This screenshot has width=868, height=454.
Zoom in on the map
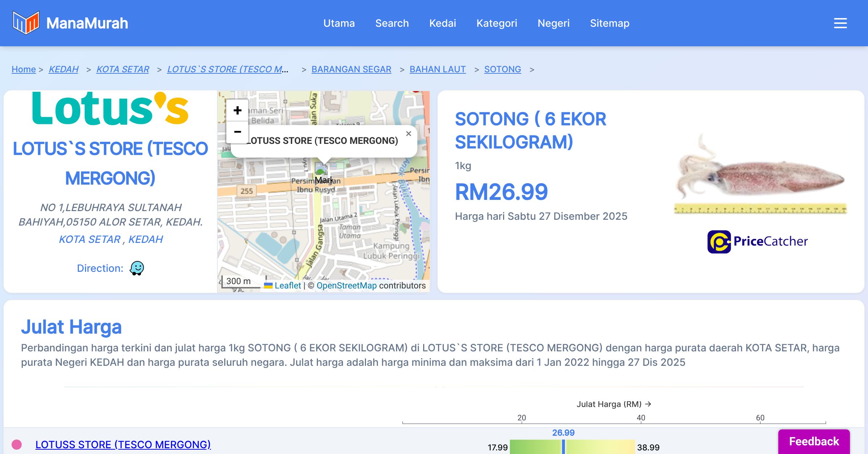coord(237,110)
